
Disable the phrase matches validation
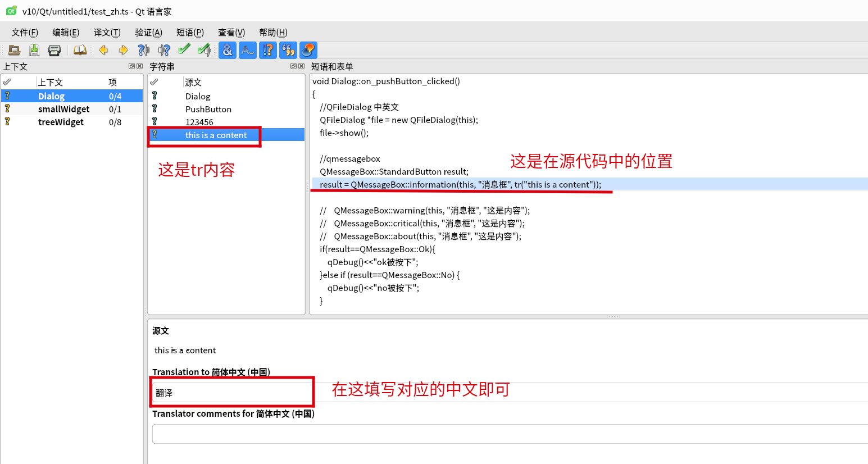[288, 50]
